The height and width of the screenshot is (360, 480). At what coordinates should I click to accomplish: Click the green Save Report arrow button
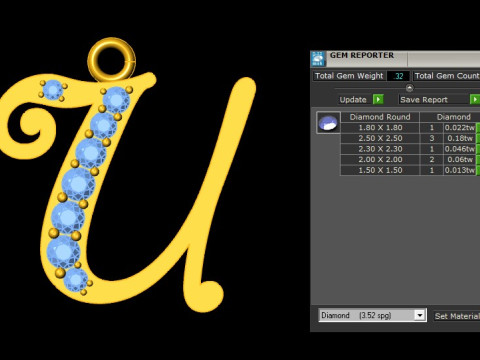click(475, 99)
